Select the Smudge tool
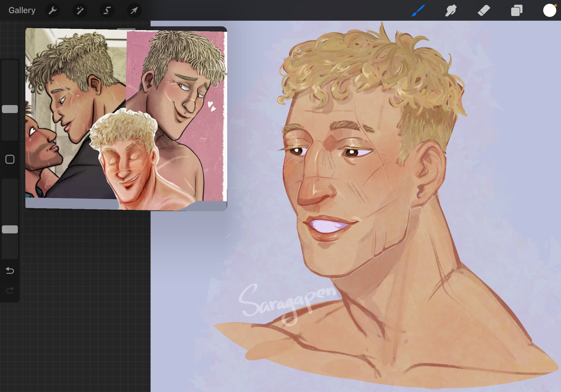The height and width of the screenshot is (392, 561). 451,11
